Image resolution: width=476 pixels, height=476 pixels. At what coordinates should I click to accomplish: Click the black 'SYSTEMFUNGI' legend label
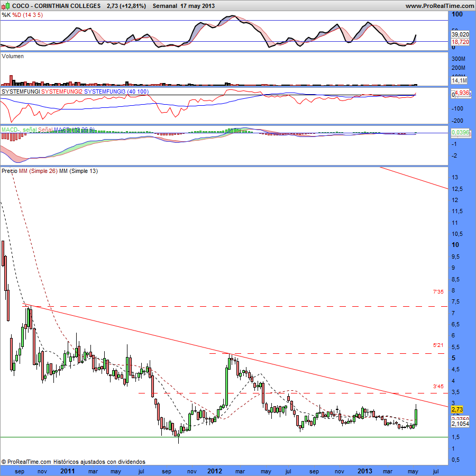coord(21,91)
